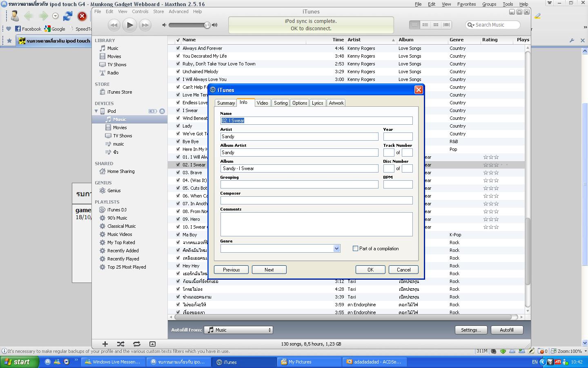Open Home Sharing in the sidebar
Viewport: 588px width, 368px height.
[121, 171]
